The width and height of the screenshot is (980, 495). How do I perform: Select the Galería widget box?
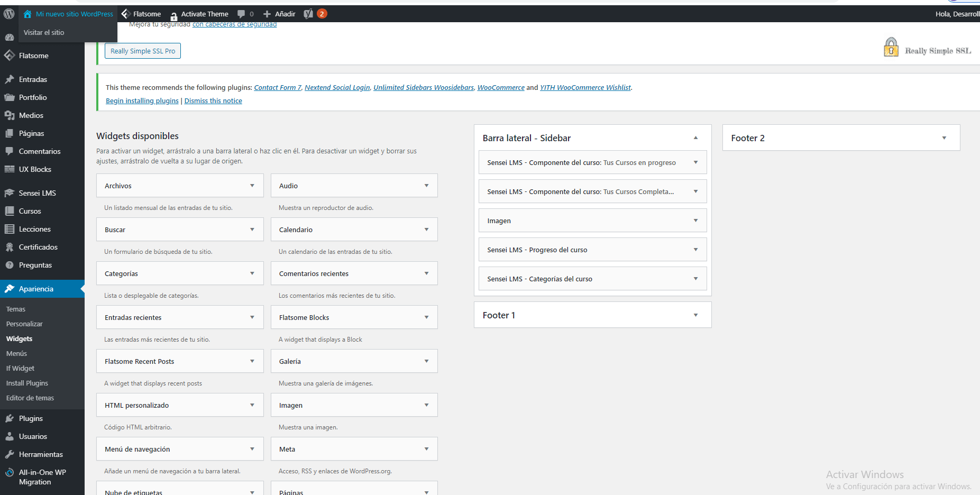[x=354, y=361]
